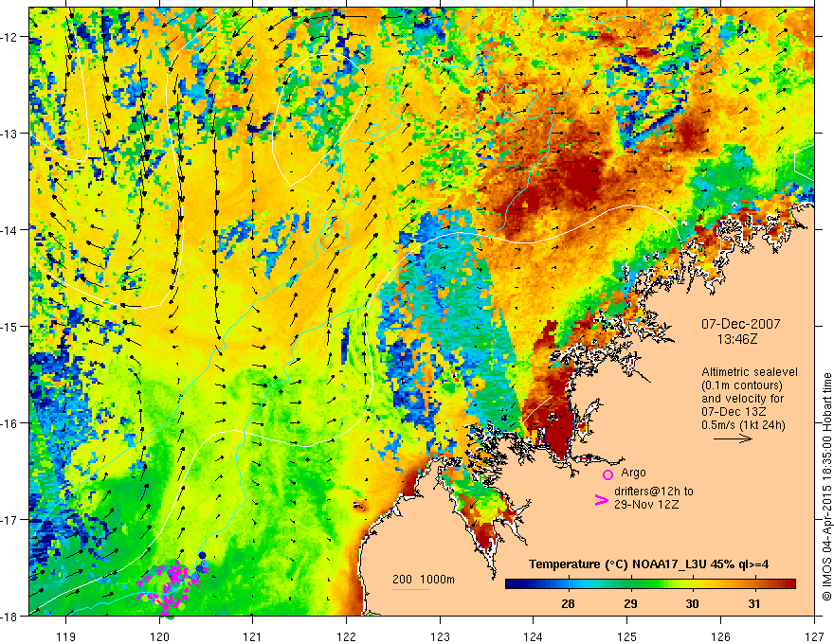Click longitude axis label 124
The height and width of the screenshot is (644, 834).
(534, 636)
